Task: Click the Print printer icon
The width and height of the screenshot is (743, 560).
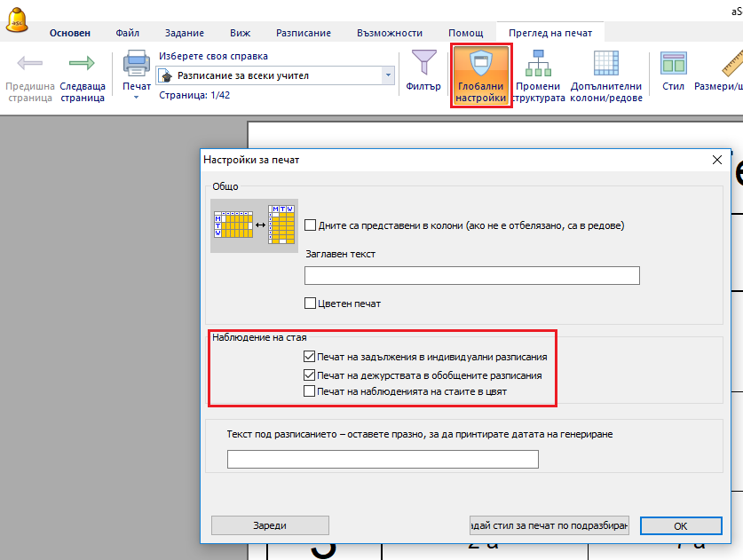Action: (x=136, y=64)
